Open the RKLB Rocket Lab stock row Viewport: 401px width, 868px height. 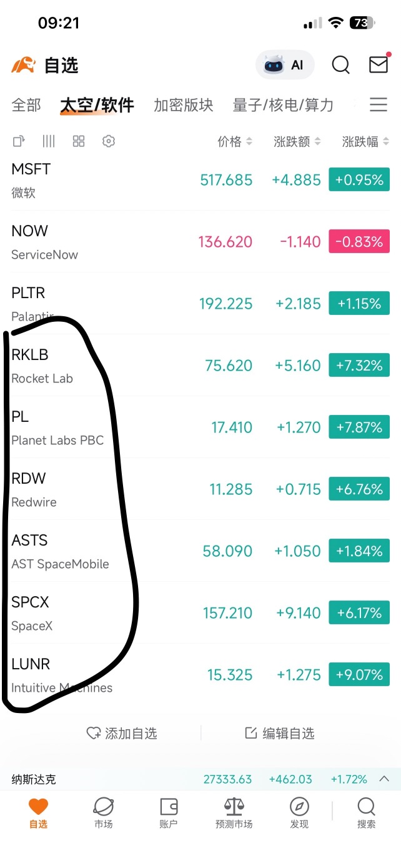200,366
